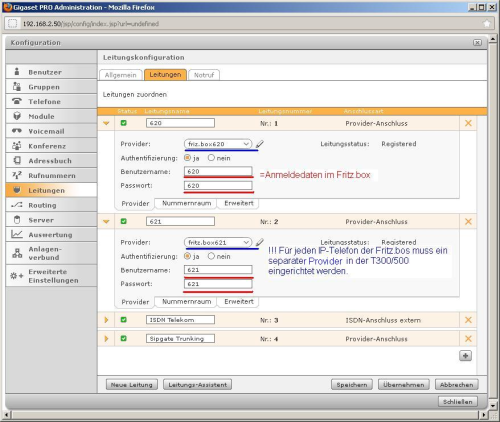
Task: Click the Konferenz people icon
Action: click(x=17, y=146)
